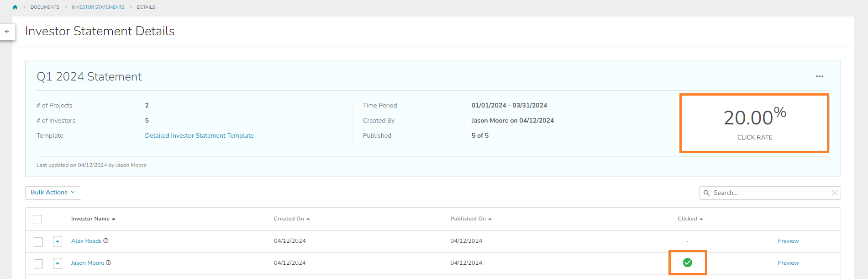
Task: Go to home via breadcrumb house icon
Action: click(15, 7)
